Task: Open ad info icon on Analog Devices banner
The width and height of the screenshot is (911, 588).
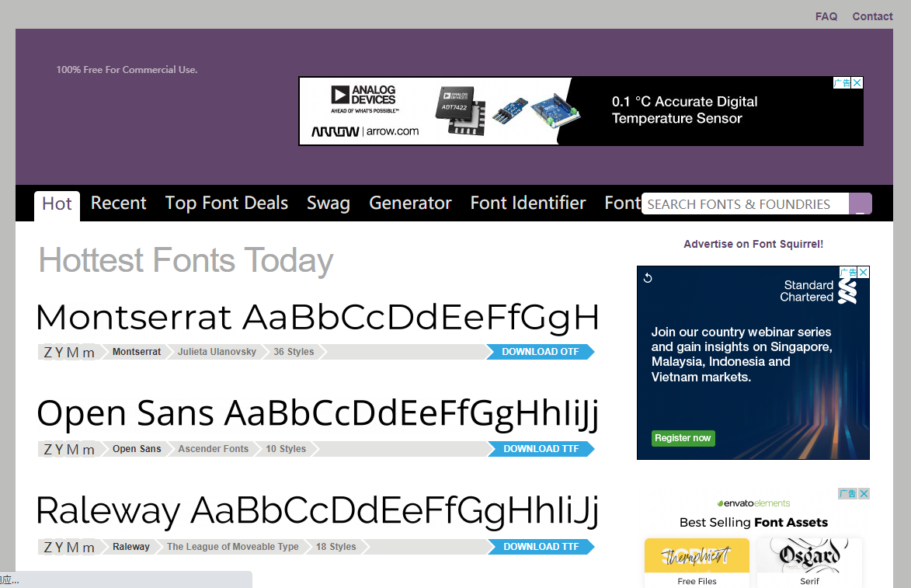Action: (x=842, y=82)
